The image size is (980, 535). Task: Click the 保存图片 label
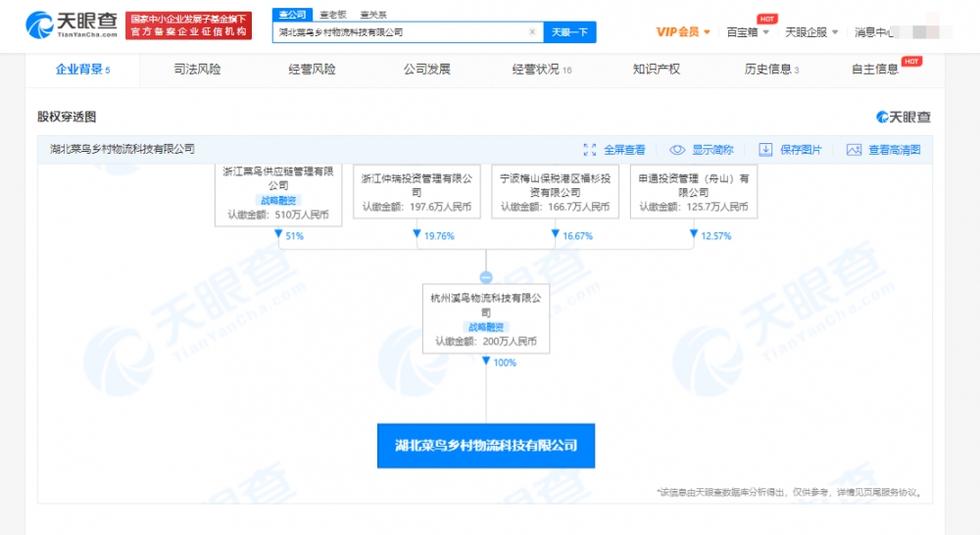pyautogui.click(x=801, y=150)
